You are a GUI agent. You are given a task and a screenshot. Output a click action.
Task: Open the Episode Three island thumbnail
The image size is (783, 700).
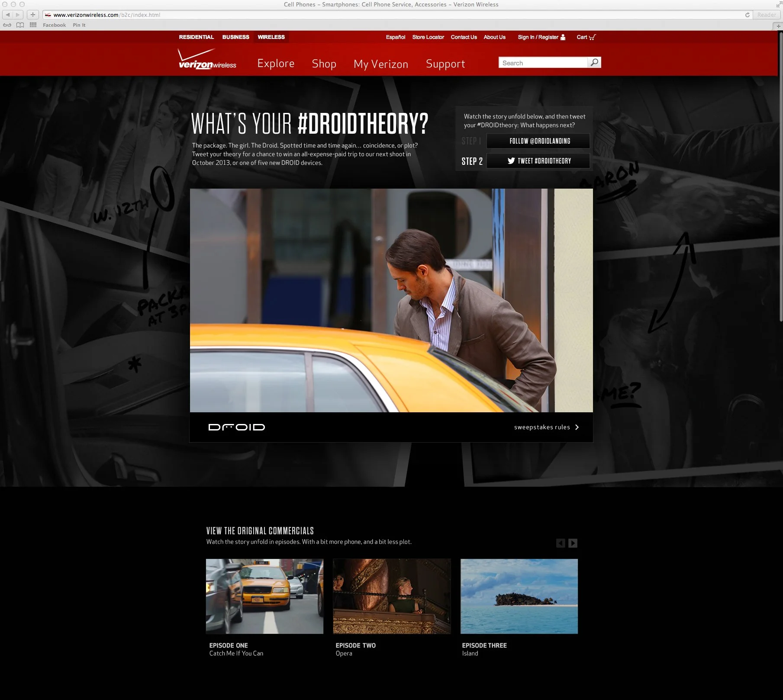(519, 597)
